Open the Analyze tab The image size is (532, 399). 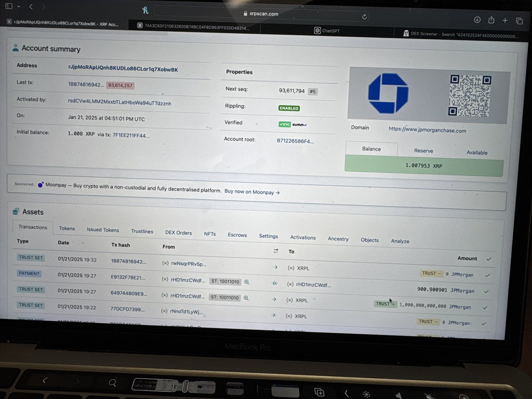[400, 242]
